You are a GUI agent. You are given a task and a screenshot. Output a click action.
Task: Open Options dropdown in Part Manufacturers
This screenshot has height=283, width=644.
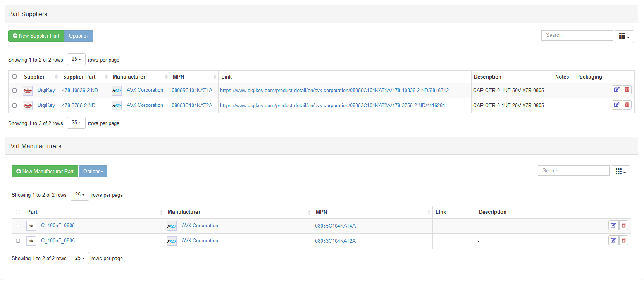[93, 172]
